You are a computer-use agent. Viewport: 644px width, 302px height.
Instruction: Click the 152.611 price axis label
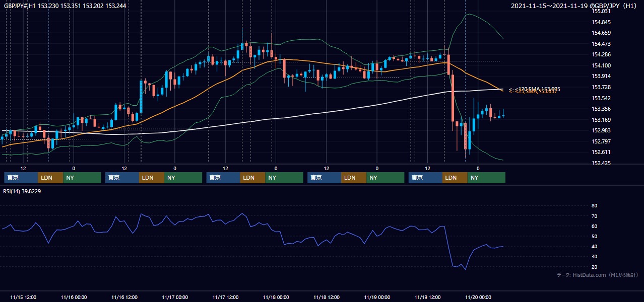click(x=601, y=152)
